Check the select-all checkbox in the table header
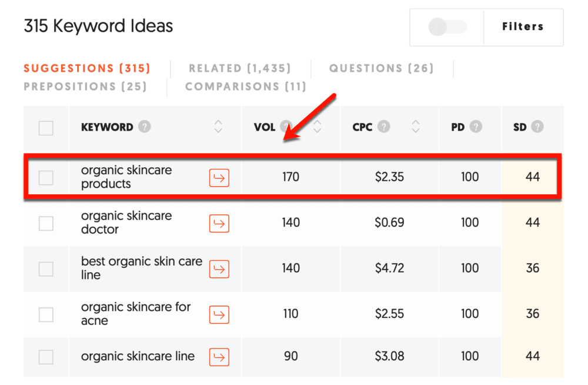This screenshot has width=588, height=385. 45,128
